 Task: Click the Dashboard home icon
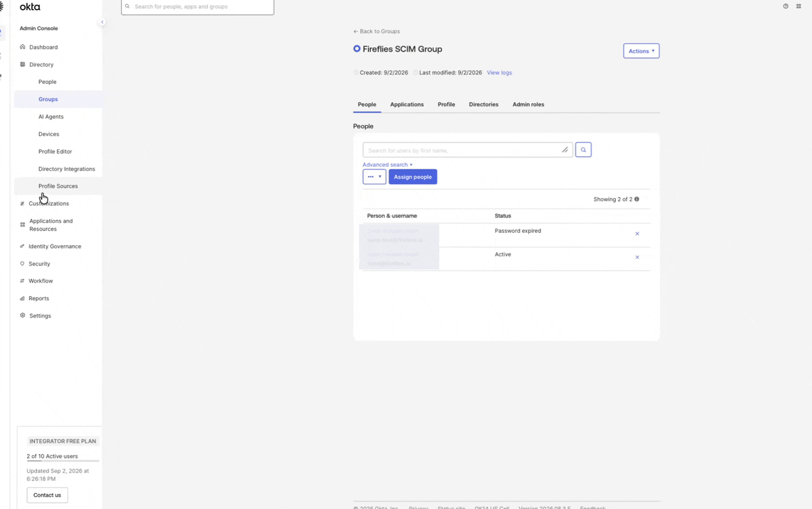22,47
